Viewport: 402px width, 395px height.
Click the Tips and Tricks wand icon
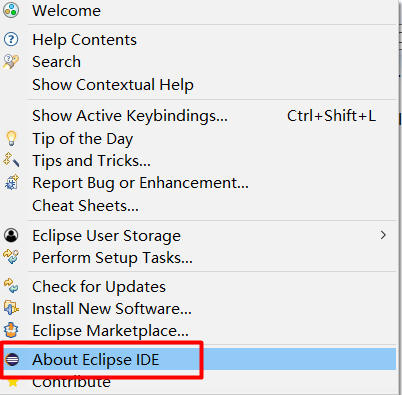click(x=11, y=160)
